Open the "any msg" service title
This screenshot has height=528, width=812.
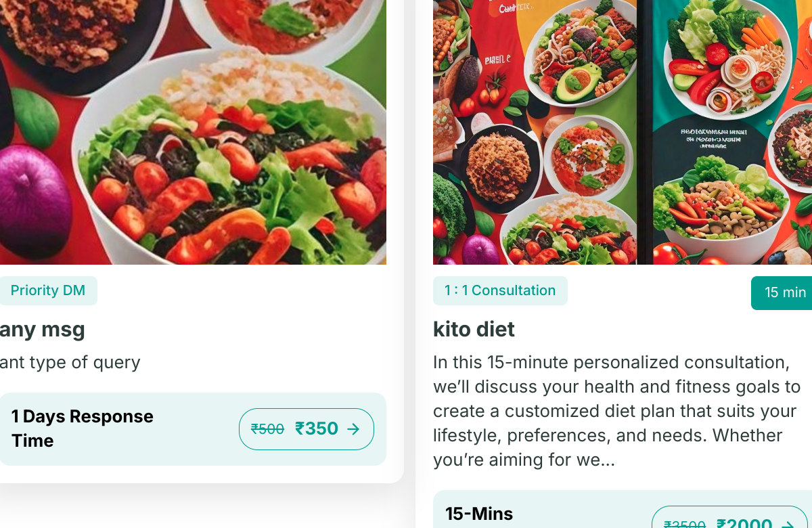tap(43, 330)
